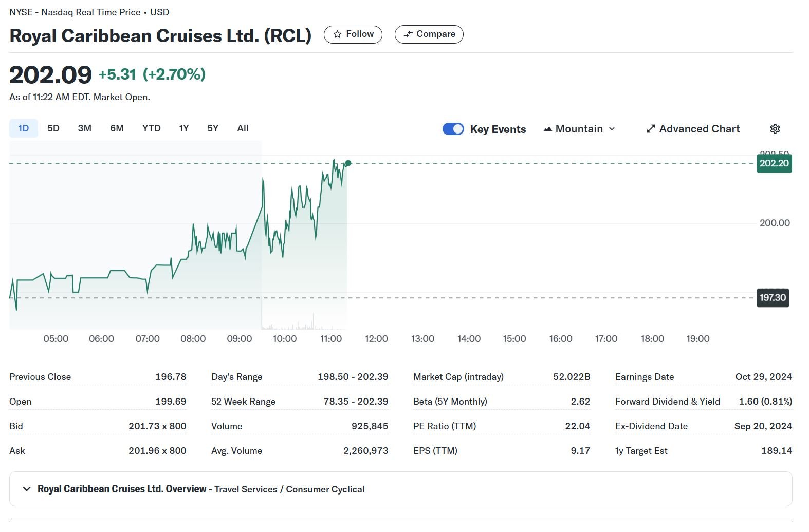The image size is (809, 532).
Task: Click the Previous Close value 196.78
Action: (x=171, y=377)
